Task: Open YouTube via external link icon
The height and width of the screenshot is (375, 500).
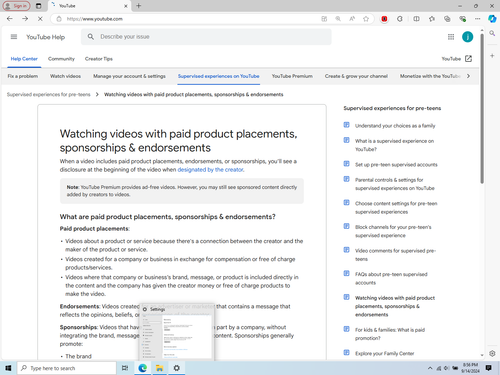Action: (x=468, y=59)
